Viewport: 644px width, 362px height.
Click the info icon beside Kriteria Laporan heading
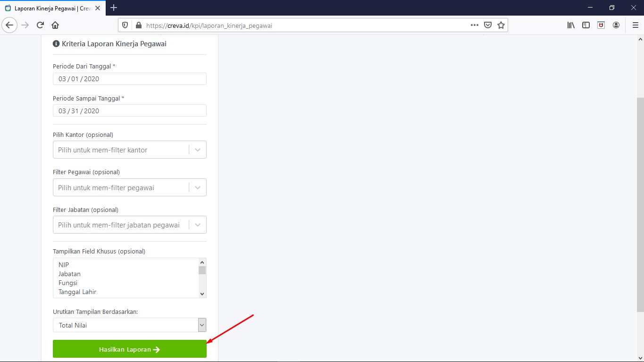[56, 44]
